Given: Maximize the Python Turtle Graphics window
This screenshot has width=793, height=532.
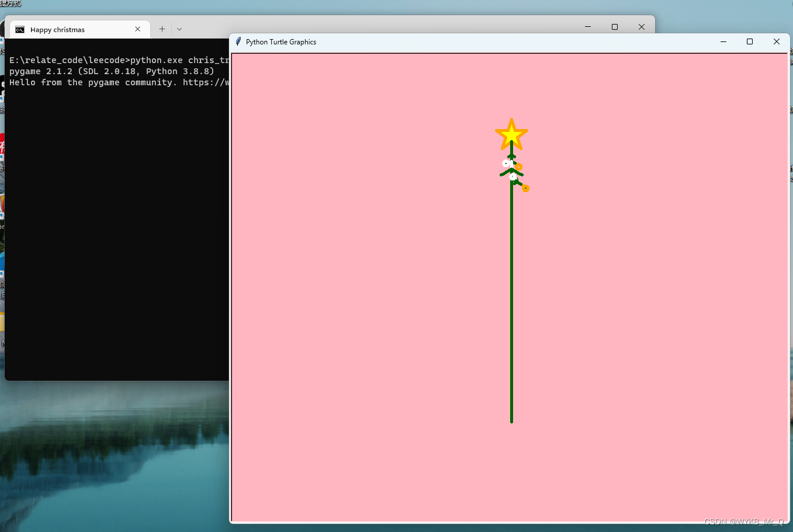Looking at the screenshot, I should (750, 41).
